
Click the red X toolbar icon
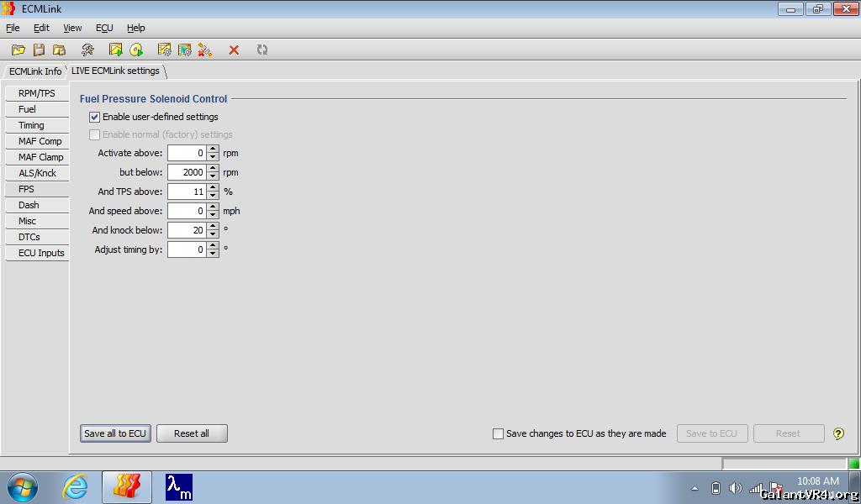234,50
